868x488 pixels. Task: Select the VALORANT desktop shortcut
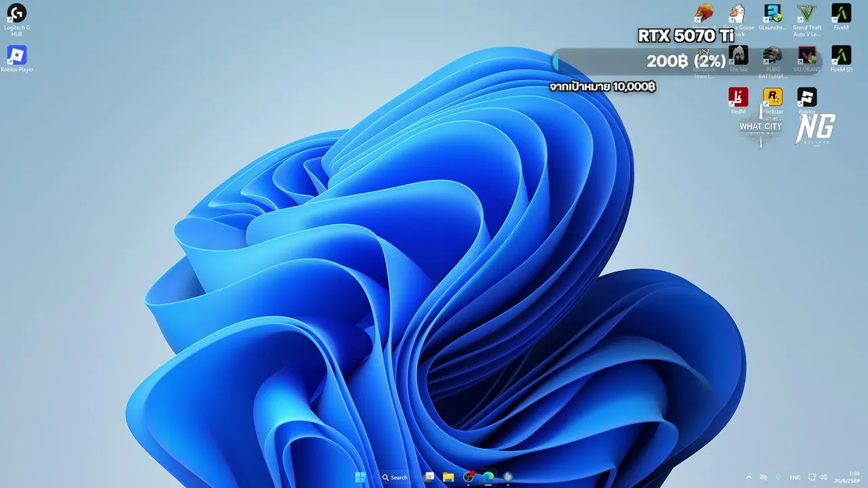pyautogui.click(x=807, y=59)
